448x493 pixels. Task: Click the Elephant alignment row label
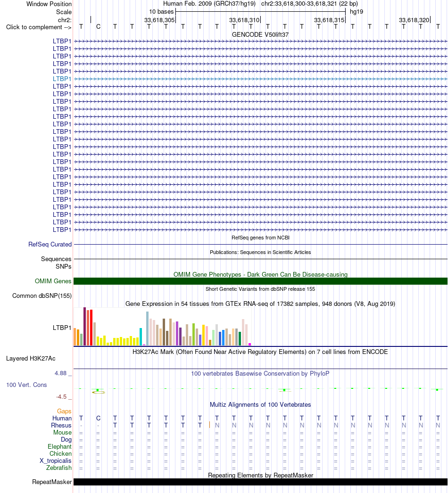coord(60,446)
